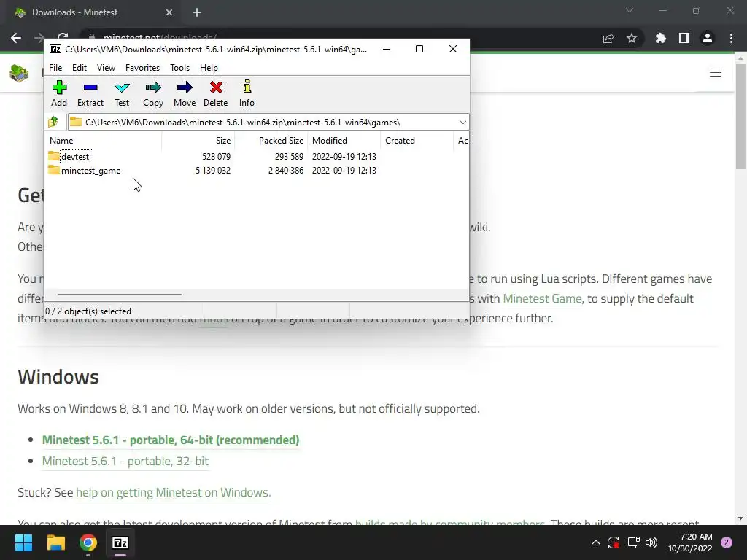Screen dimensions: 747x560
Task: Open the Windows Start menu
Action: [23, 542]
